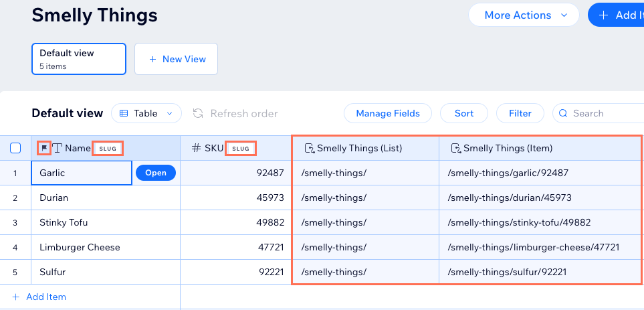The image size is (644, 310).
Task: Click the Smelly Things (Item) page link icon
Action: tap(455, 148)
